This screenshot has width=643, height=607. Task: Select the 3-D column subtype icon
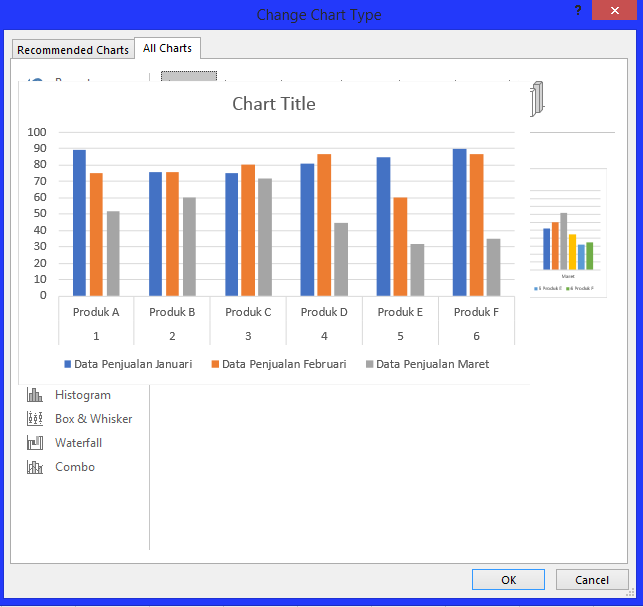click(x=537, y=99)
